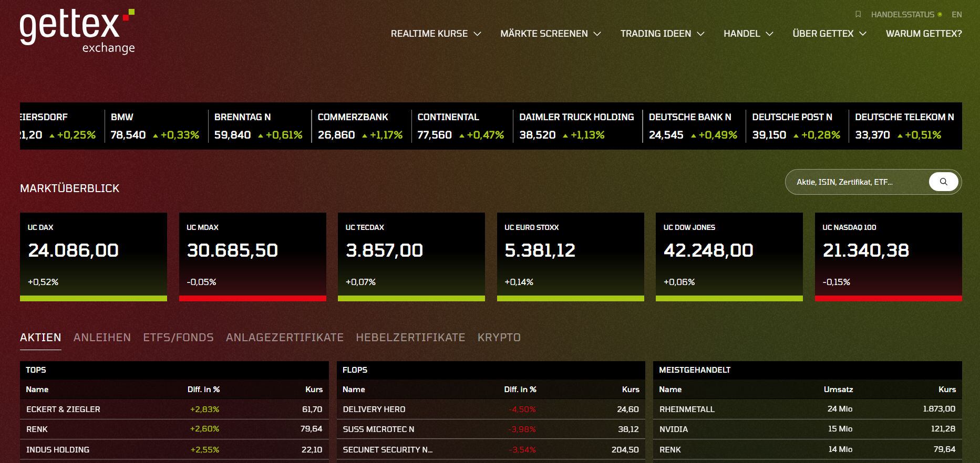Click the gettex exchange logo
This screenshot has width=980, height=463.
(x=77, y=31)
